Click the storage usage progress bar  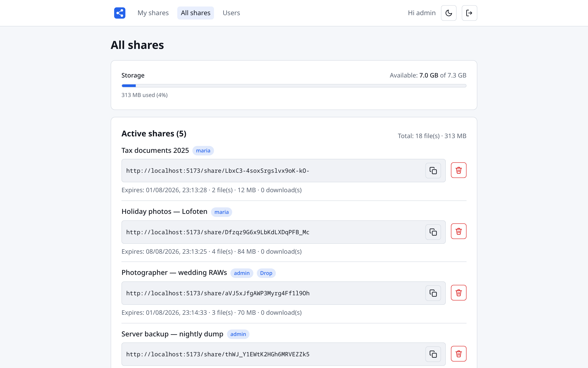[x=294, y=86]
